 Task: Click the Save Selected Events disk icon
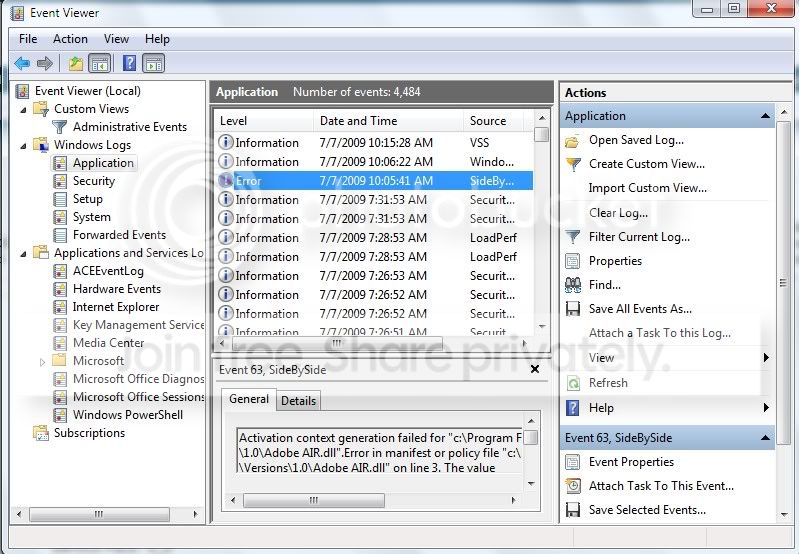(573, 510)
